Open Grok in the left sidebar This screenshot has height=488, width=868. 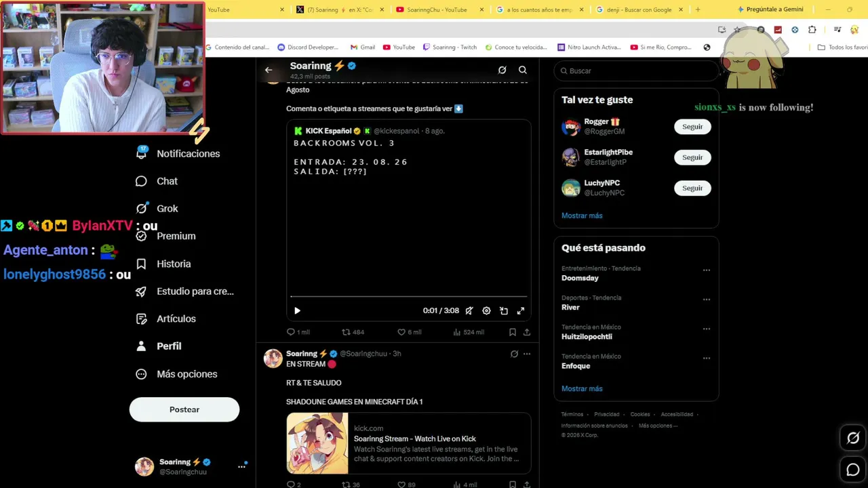157,209
